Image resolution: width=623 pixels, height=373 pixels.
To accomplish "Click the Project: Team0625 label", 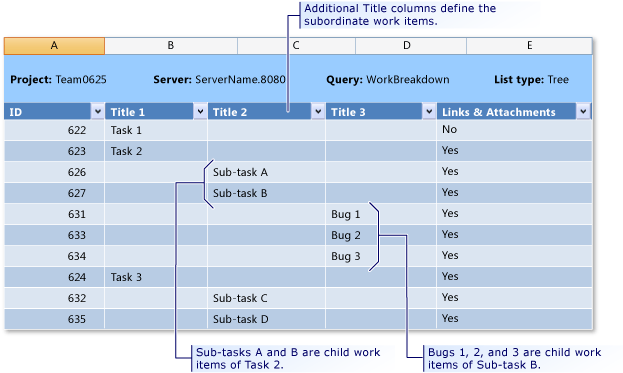I will [58, 79].
